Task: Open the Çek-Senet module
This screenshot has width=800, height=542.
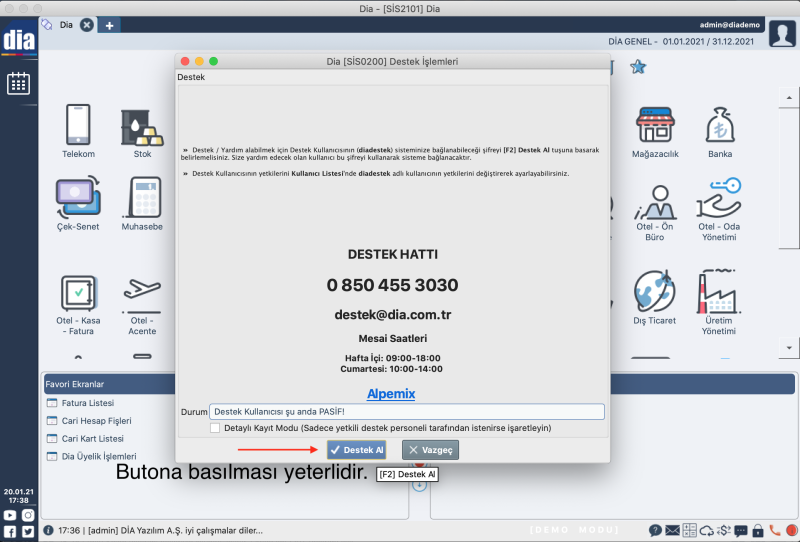Action: (x=78, y=199)
